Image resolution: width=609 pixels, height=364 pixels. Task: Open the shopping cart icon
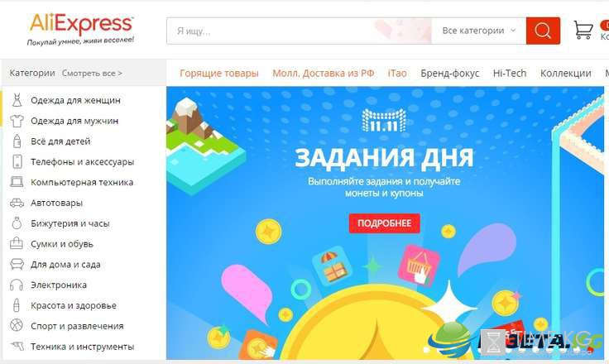coord(583,30)
